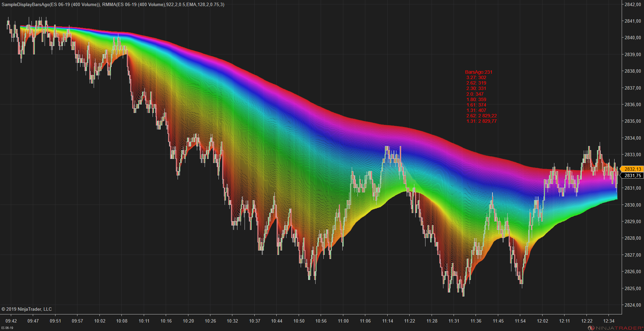The height and width of the screenshot is (331, 644).
Task: Click the 12:11 time axis label
Action: tap(565, 321)
